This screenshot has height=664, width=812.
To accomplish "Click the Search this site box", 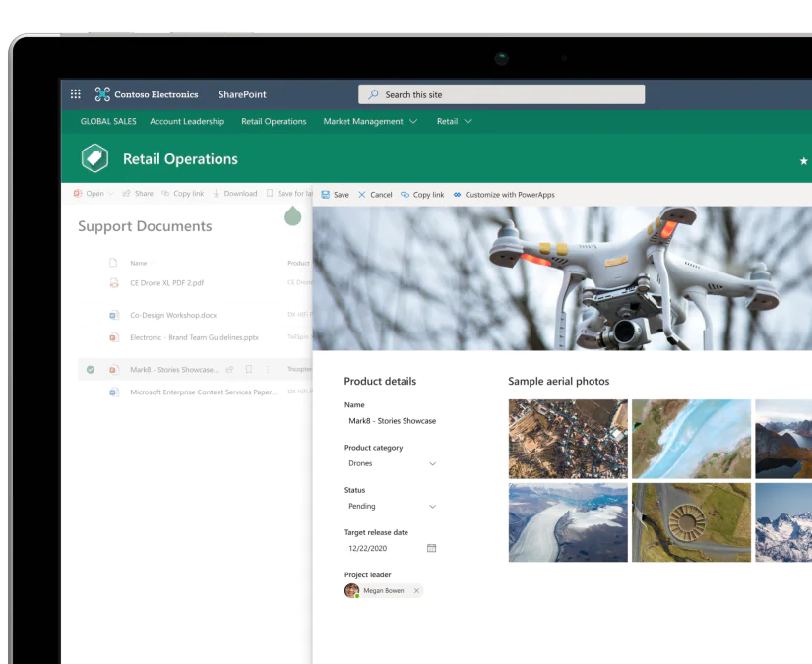I will pyautogui.click(x=501, y=94).
